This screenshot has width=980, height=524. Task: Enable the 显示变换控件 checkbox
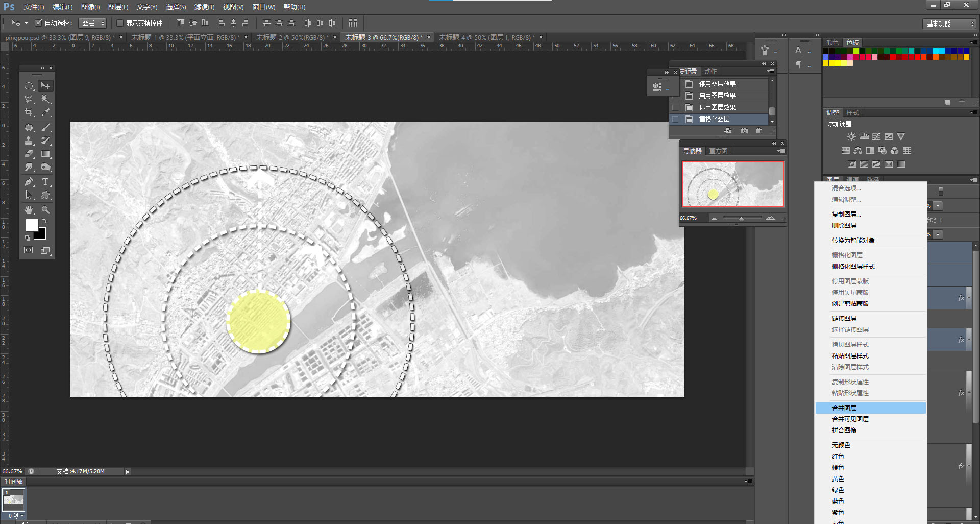(x=120, y=23)
